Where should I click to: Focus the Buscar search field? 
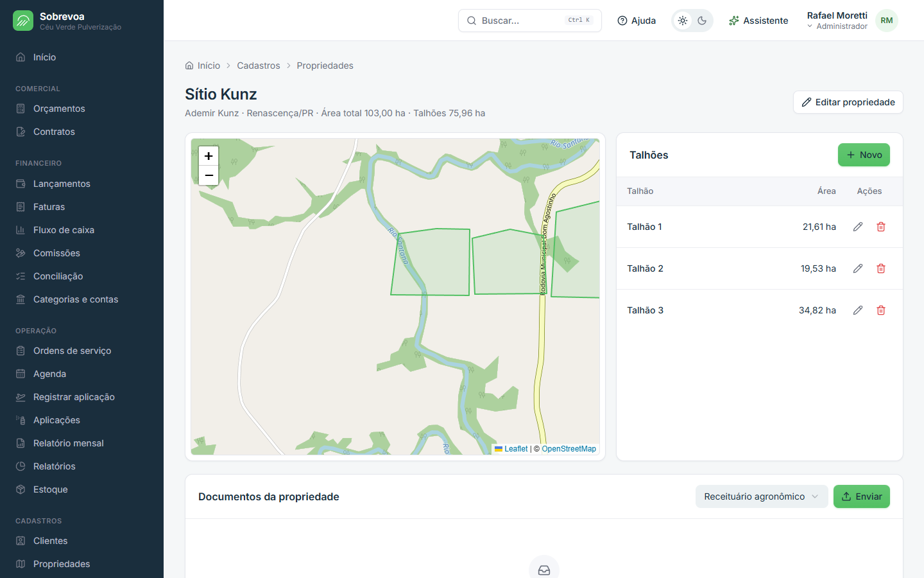pos(530,21)
